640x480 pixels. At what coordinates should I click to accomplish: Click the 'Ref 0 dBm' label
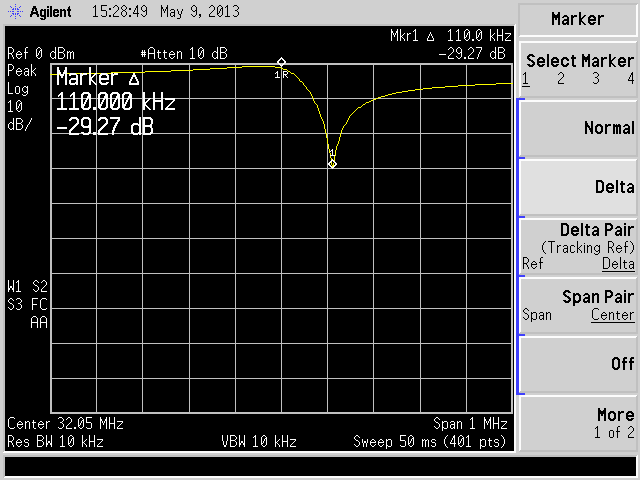click(x=41, y=54)
